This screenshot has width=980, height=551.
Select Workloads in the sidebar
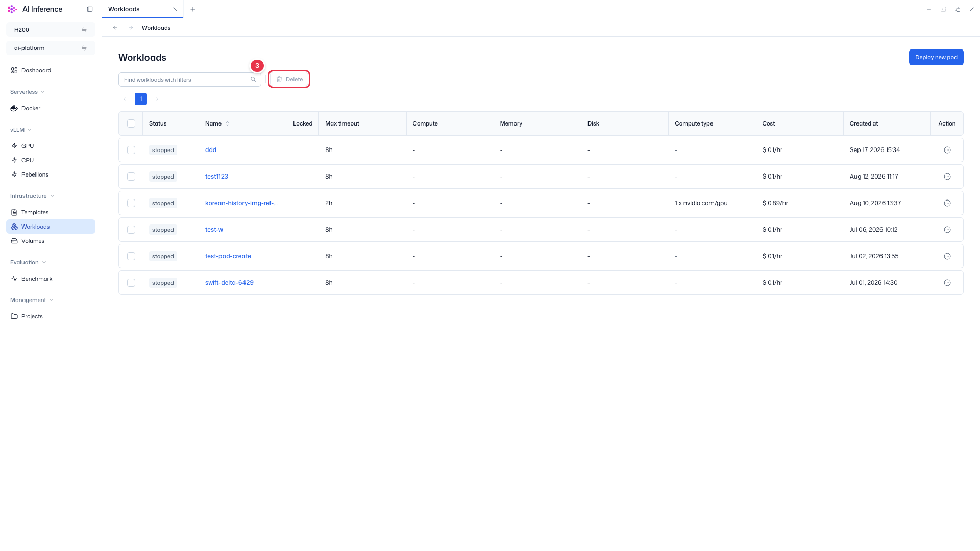pos(51,227)
